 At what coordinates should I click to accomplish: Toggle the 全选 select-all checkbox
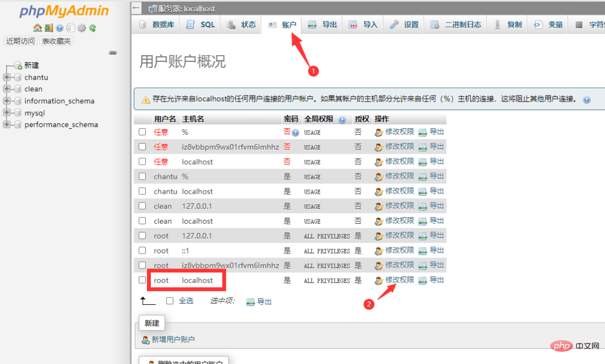coord(170,301)
